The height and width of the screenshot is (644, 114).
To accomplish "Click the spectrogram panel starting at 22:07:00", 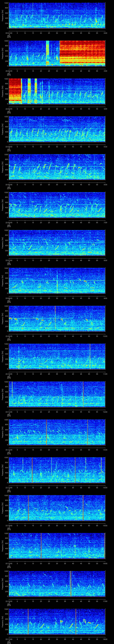I will coord(57,243).
